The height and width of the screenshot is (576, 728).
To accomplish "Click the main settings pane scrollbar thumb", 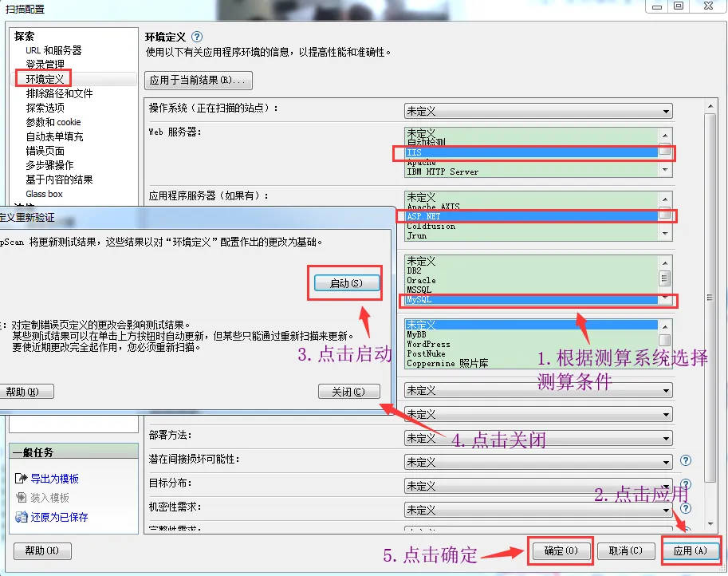I will point(710,298).
